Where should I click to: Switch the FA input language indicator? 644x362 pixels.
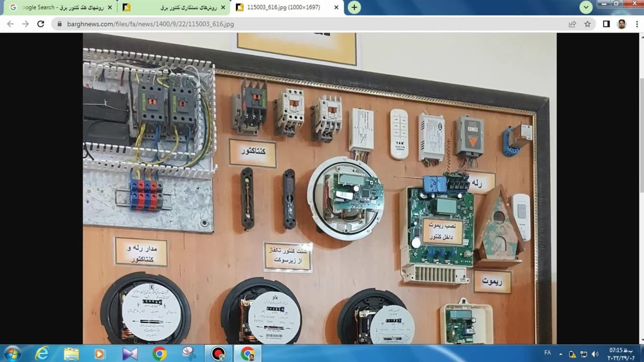(x=547, y=353)
